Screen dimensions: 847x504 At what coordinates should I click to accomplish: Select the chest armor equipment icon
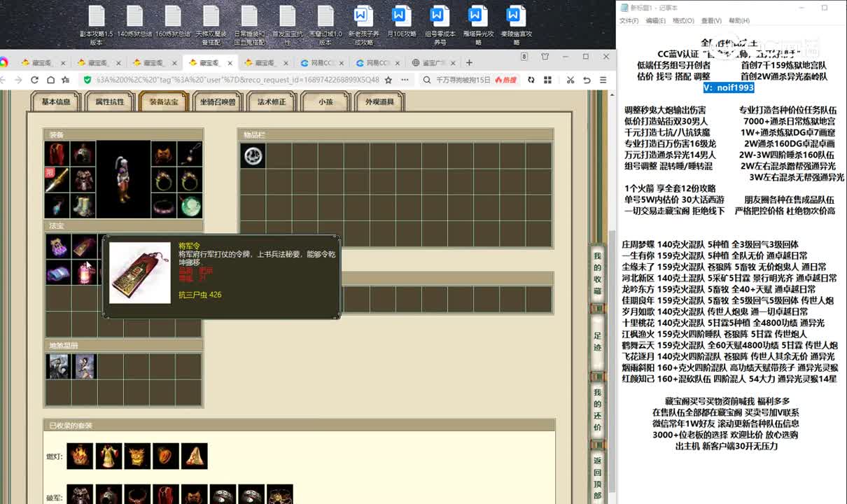click(x=83, y=179)
